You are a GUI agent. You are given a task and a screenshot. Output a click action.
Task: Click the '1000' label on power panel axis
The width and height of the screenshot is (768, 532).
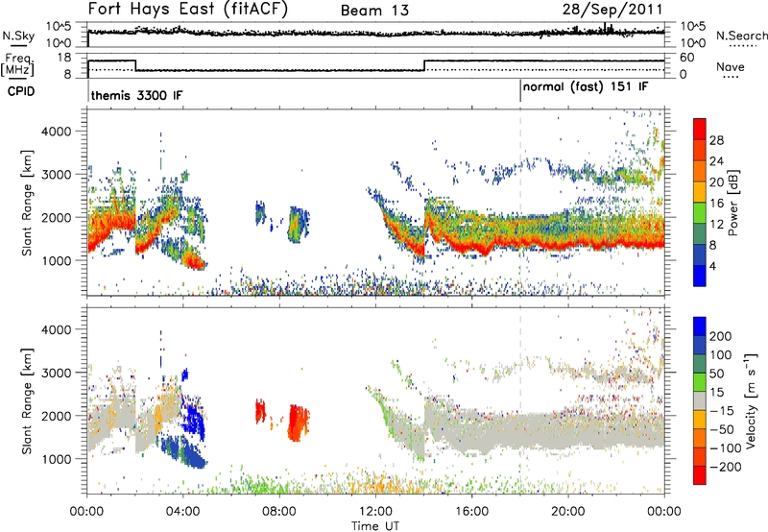[56, 260]
